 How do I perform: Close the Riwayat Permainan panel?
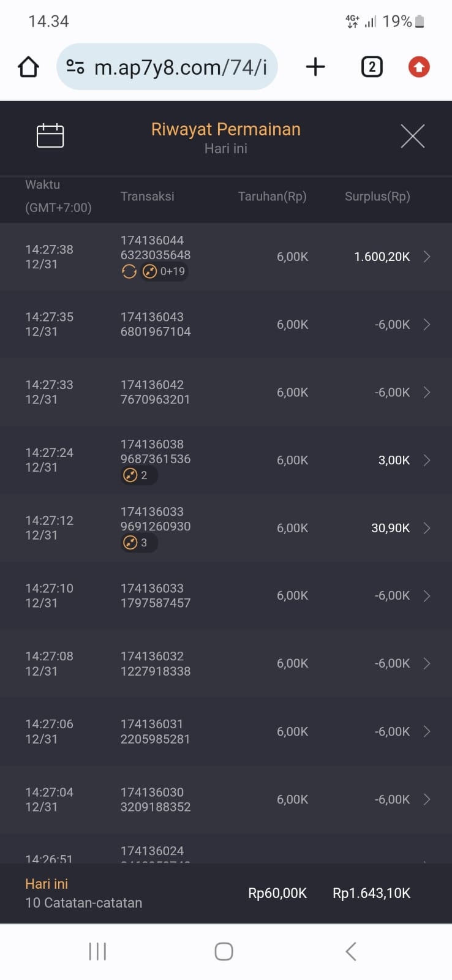412,136
